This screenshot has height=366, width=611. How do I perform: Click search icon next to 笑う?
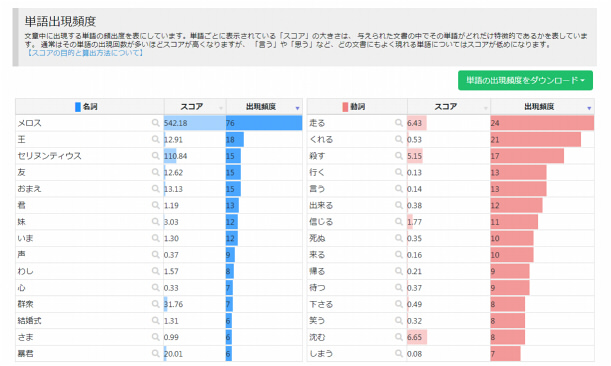(399, 320)
